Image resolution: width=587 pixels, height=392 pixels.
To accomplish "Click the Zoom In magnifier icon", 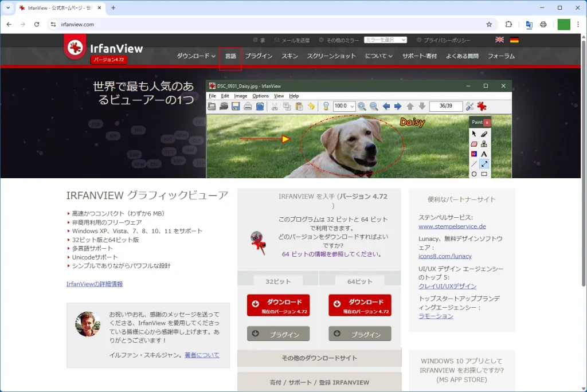I will point(362,107).
